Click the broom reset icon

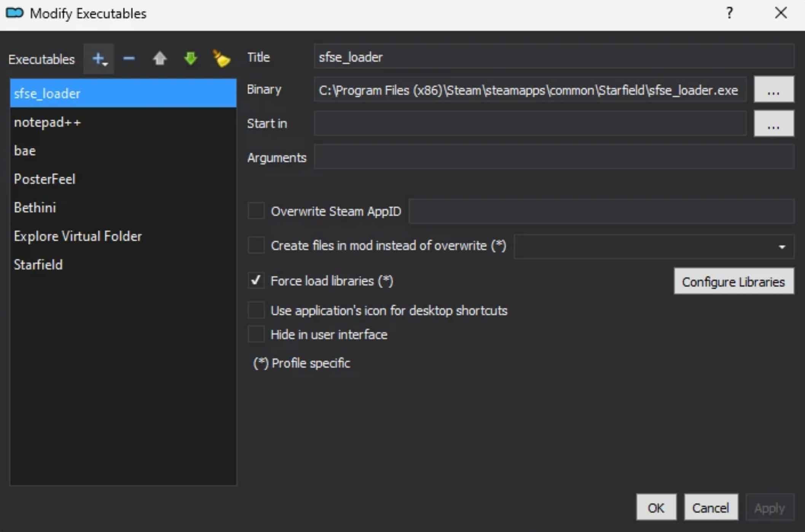[221, 59]
